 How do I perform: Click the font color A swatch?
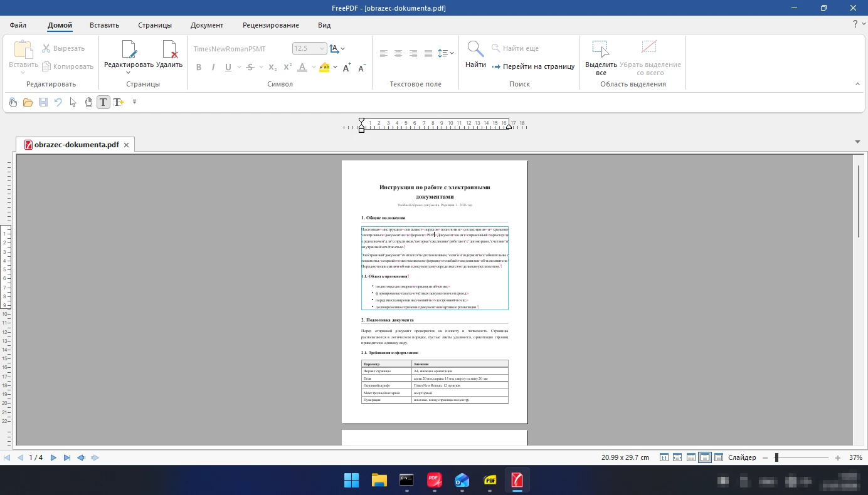coord(302,68)
